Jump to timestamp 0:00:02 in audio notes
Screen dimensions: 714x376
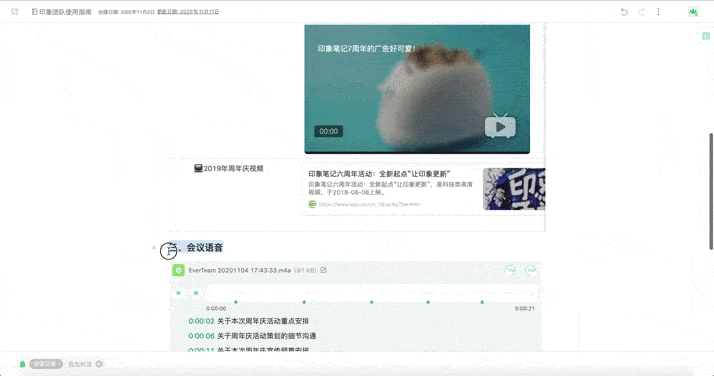201,321
